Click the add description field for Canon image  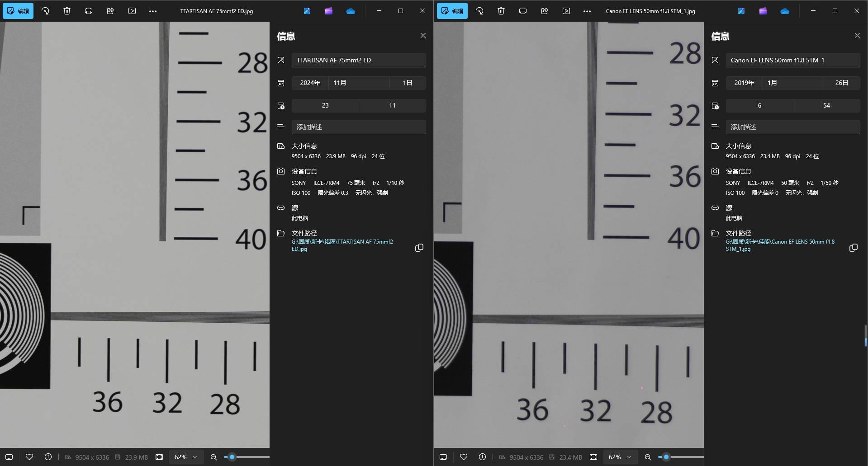click(x=792, y=127)
